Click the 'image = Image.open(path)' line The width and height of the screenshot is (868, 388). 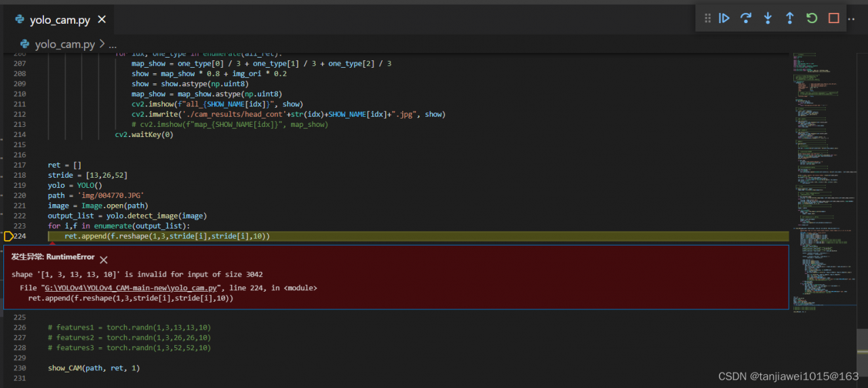(x=98, y=206)
